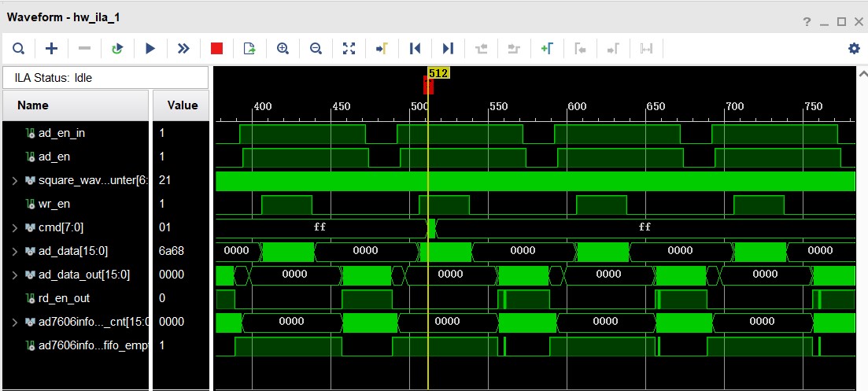Go to the previous transition
This screenshot has height=391, width=868.
coord(481,49)
